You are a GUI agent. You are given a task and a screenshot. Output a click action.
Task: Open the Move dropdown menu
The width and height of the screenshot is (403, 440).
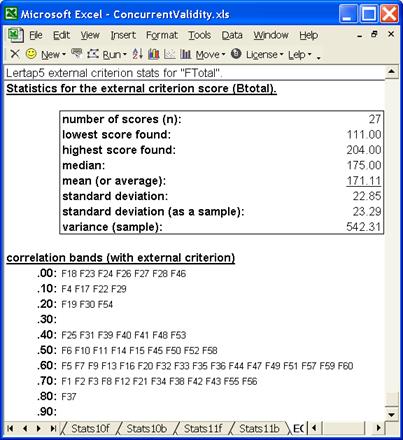coord(210,54)
